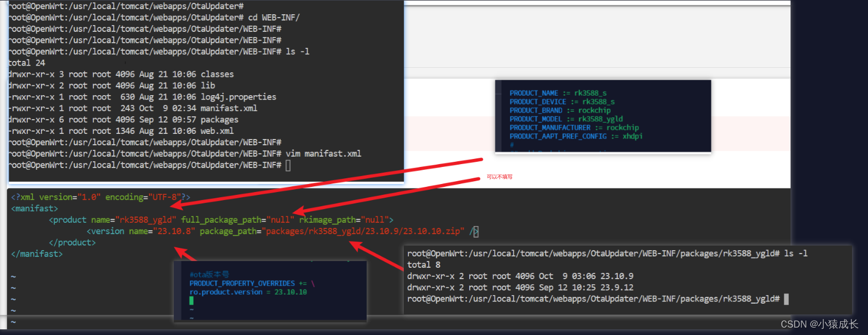Click the "PRODUCT_DEVICE := rk3588_s" line

point(562,101)
